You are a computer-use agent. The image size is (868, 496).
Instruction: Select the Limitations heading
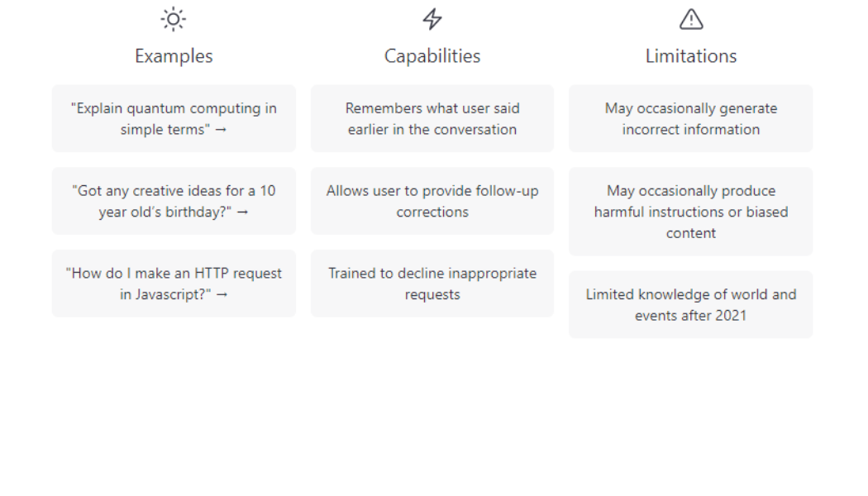tap(690, 55)
